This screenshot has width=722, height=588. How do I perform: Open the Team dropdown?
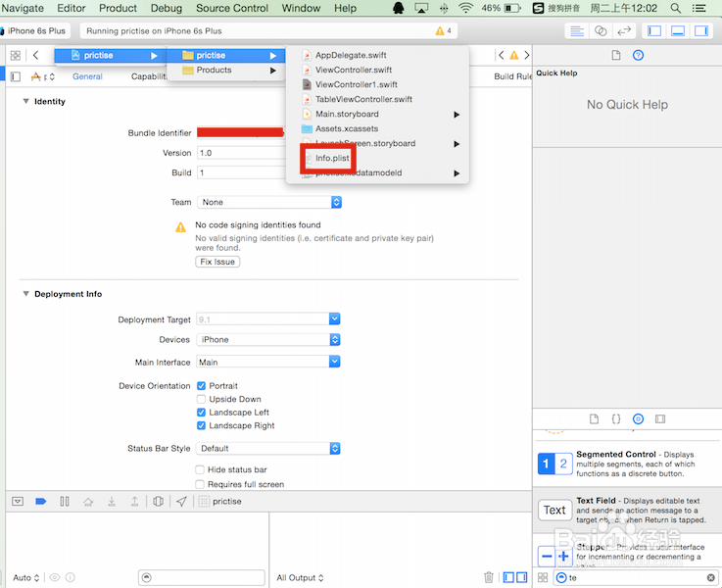tap(269, 202)
